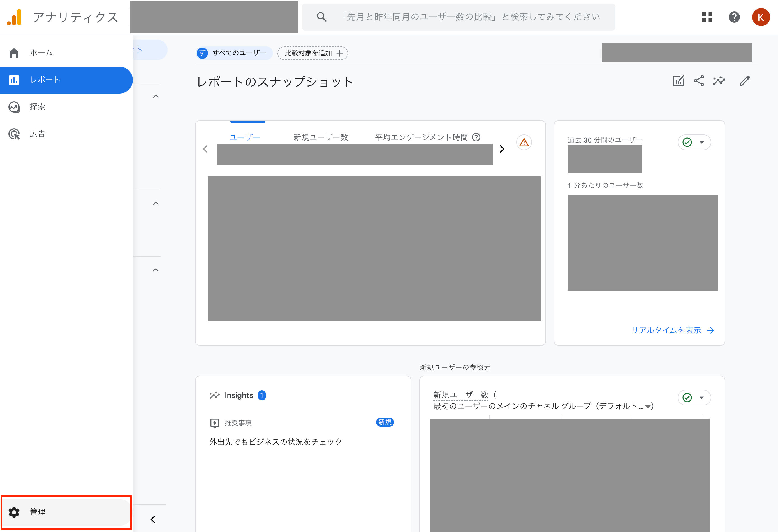Image resolution: width=778 pixels, height=532 pixels.
Task: Click the share report icon
Action: pyautogui.click(x=699, y=81)
